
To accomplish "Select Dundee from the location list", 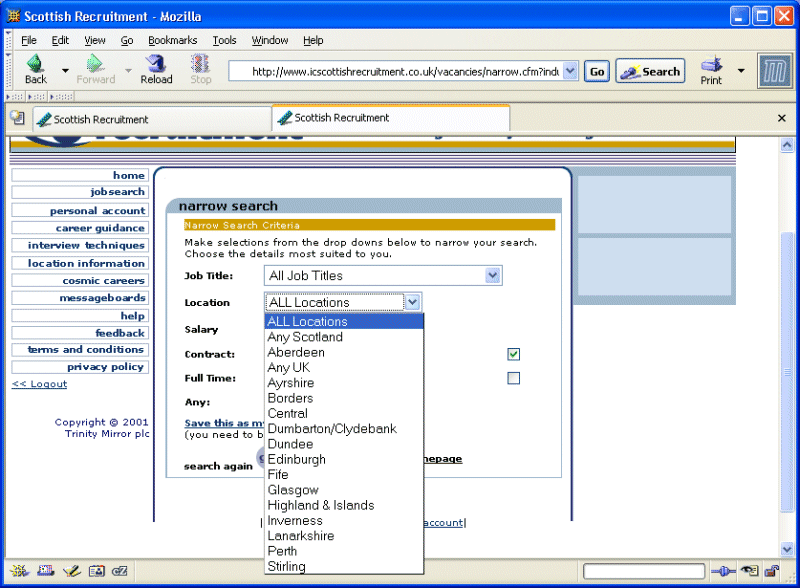I will [344, 444].
